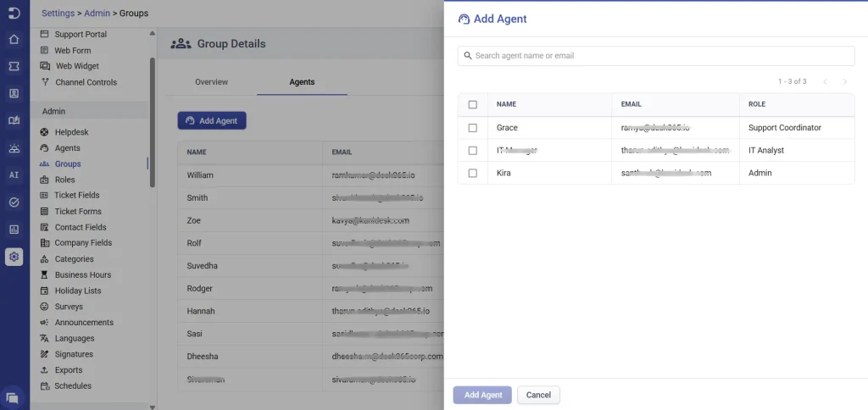Tick the checkbox for the IT Analyst row
Image resolution: width=868 pixels, height=410 pixels.
point(472,151)
